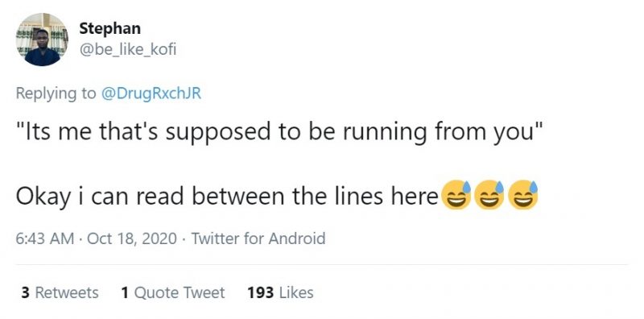Open the display name Stephan
644x319 pixels.
click(x=109, y=28)
